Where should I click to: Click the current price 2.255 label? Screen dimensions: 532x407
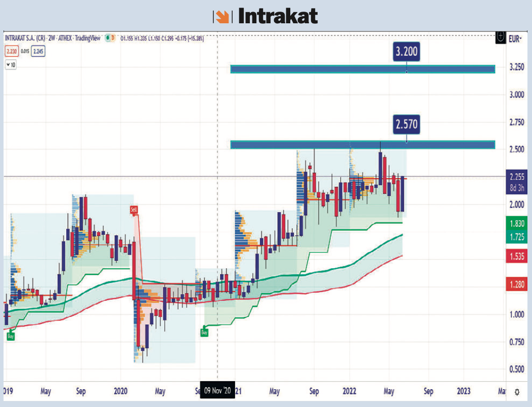click(517, 177)
